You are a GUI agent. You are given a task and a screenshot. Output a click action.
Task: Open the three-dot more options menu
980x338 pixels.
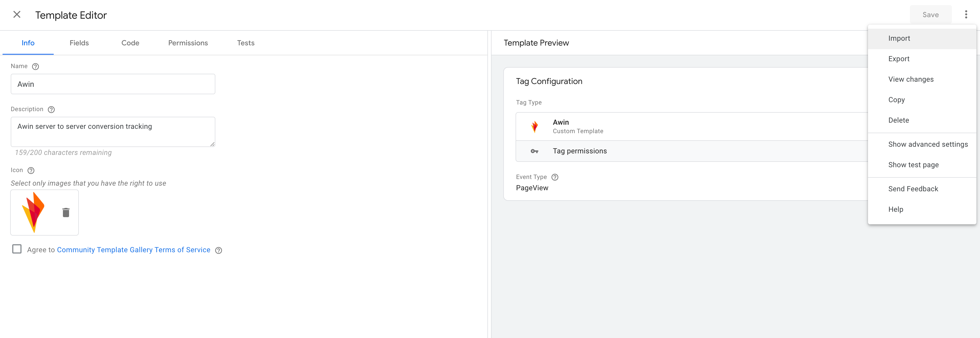pos(965,15)
